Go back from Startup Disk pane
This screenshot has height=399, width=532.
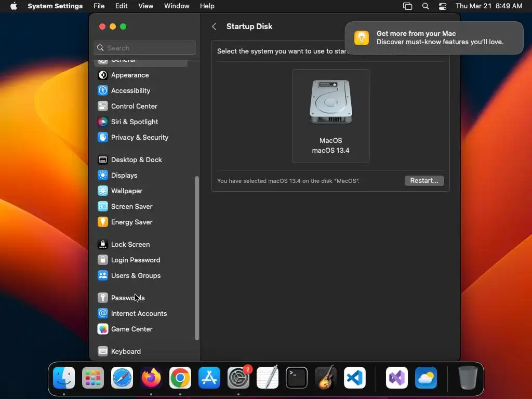click(214, 26)
